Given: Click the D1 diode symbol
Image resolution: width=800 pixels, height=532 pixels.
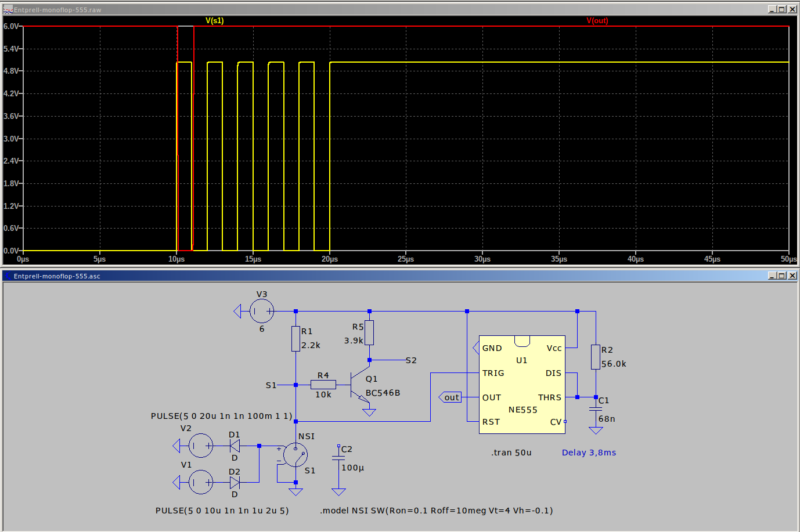Looking at the screenshot, I should click(x=235, y=446).
